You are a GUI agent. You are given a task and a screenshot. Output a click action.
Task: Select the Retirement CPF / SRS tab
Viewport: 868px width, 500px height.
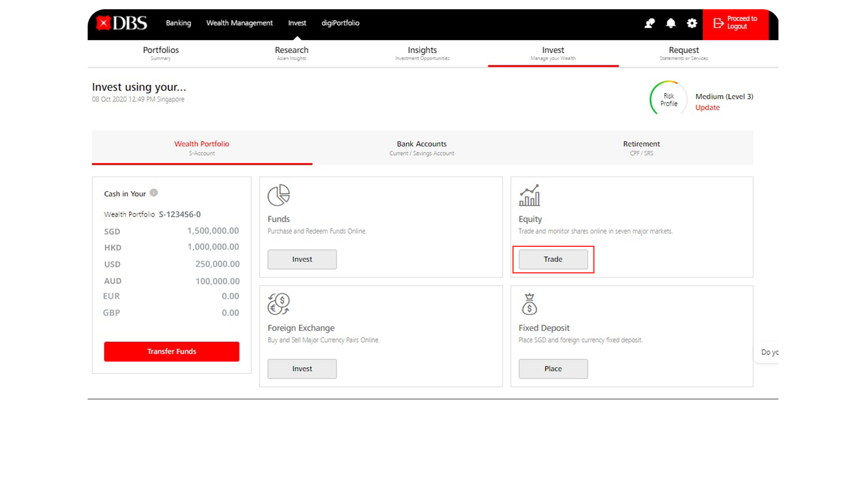[x=641, y=148]
